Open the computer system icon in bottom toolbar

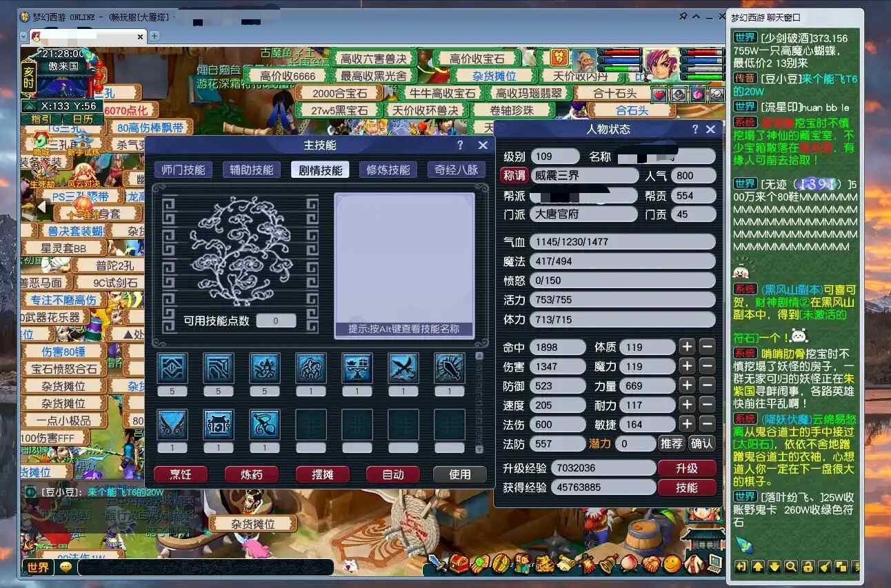714,564
